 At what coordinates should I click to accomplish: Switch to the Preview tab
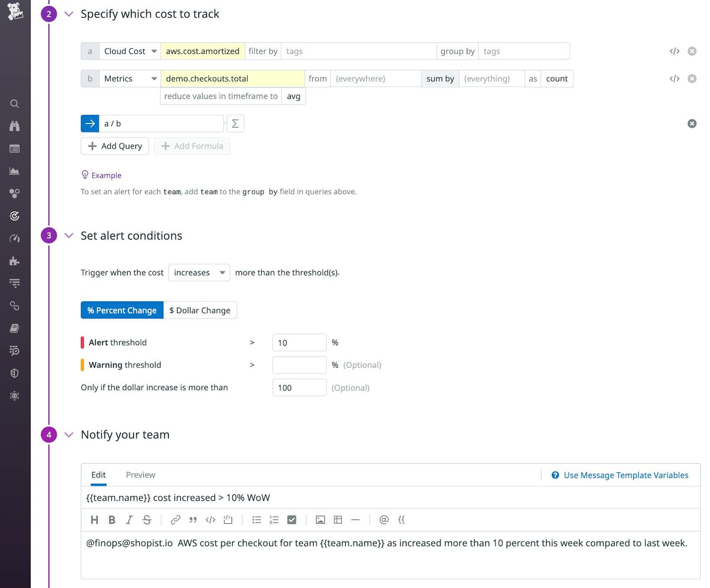[x=140, y=475]
